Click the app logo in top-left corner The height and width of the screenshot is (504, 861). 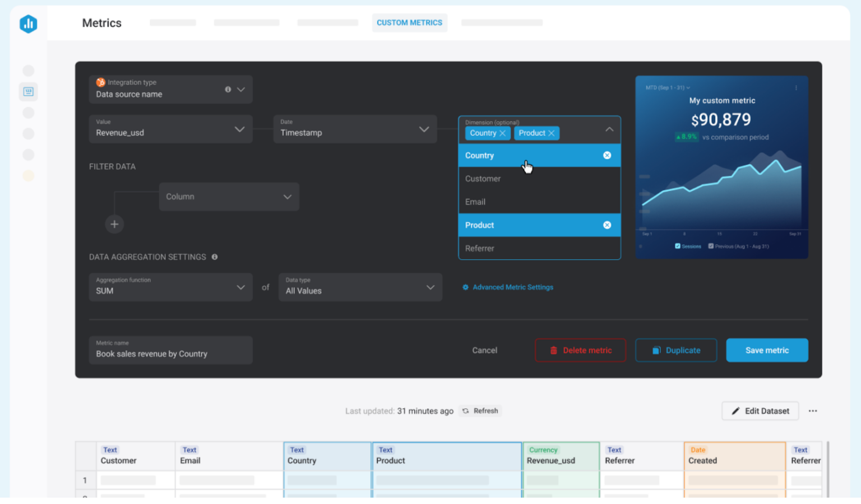(x=29, y=24)
